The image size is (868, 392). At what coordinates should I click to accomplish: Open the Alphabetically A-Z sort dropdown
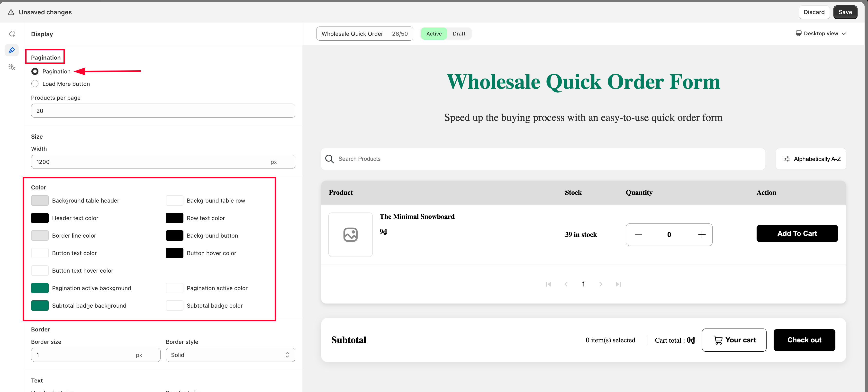tap(811, 159)
